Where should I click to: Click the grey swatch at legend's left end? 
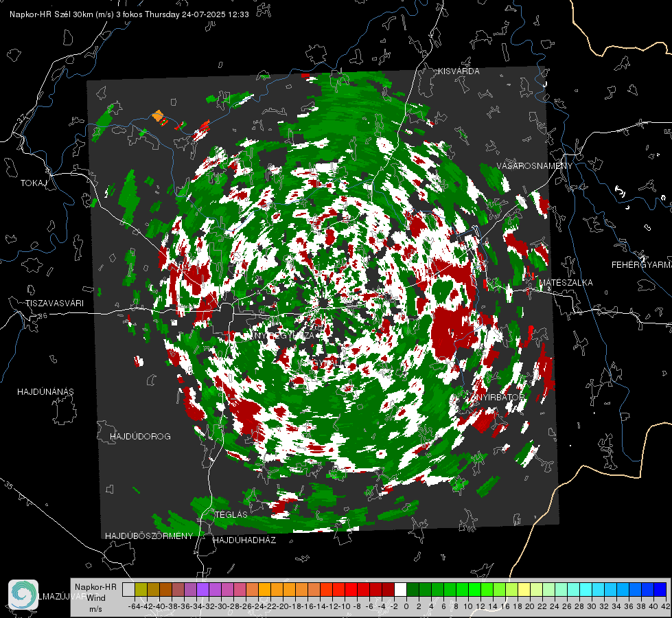pos(128,589)
